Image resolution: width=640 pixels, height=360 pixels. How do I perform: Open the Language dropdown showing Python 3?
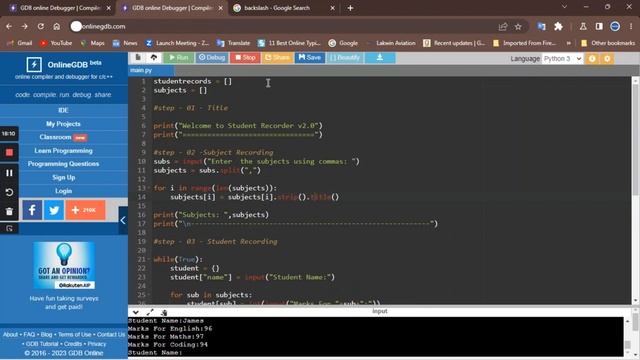pyautogui.click(x=562, y=59)
